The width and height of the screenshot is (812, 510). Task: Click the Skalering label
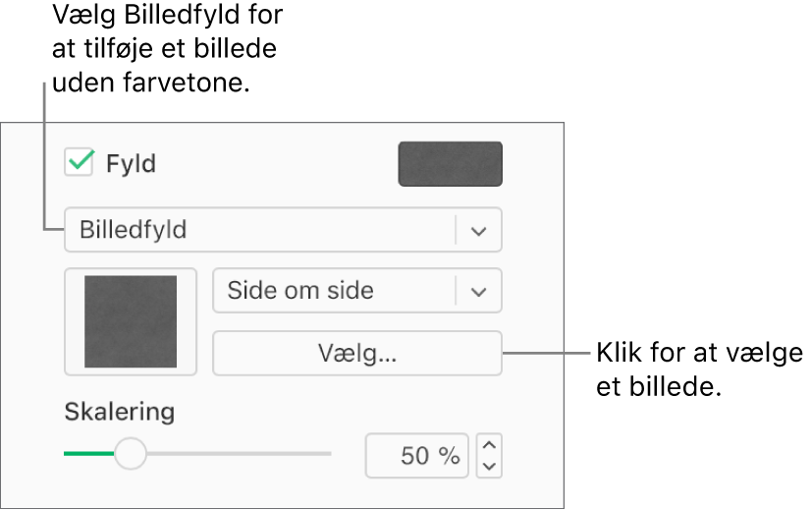point(119,411)
